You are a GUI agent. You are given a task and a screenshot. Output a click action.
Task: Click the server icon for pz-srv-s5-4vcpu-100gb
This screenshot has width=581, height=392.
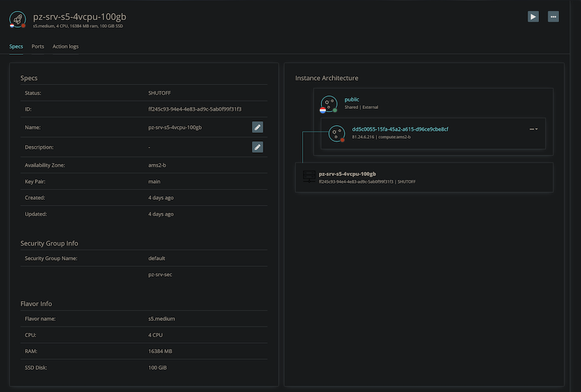click(309, 175)
